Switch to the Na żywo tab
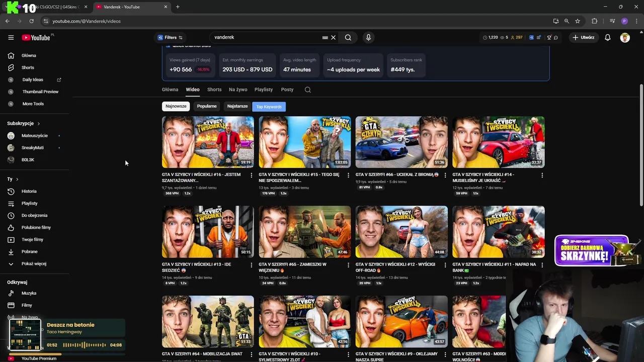The height and width of the screenshot is (362, 644). [238, 89]
